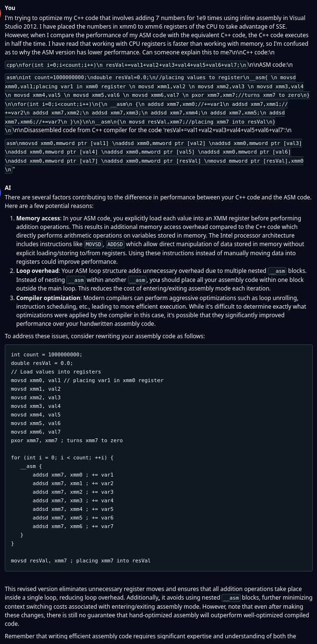This screenshot has width=317, height=644.
Task: Click the "To address these issues" sentence
Action: (x=105, y=336)
